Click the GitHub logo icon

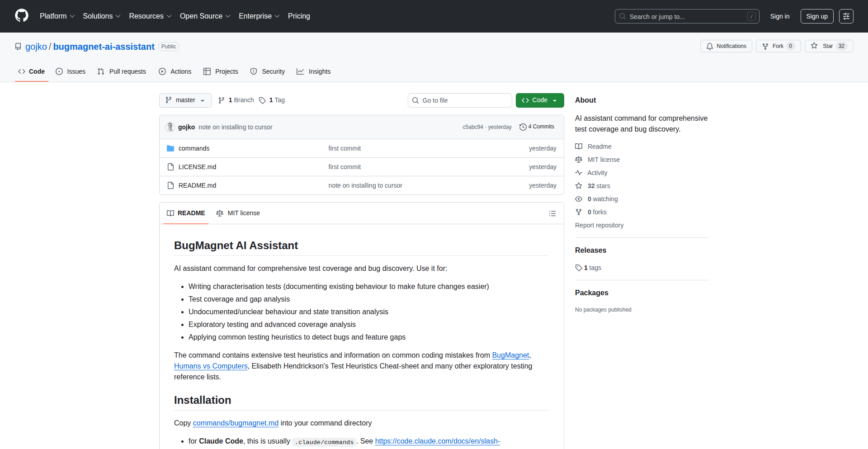[21, 16]
